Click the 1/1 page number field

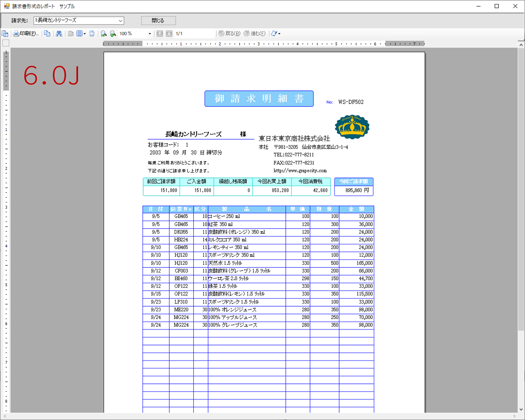(195, 34)
